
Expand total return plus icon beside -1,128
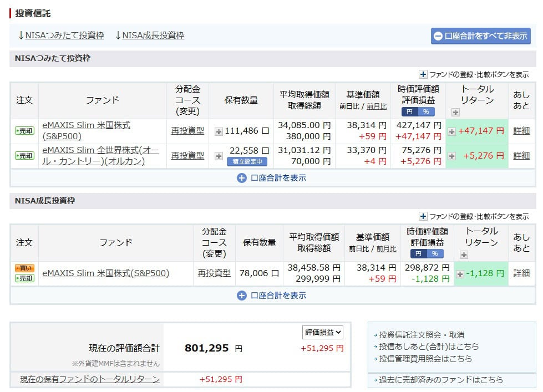tap(459, 273)
